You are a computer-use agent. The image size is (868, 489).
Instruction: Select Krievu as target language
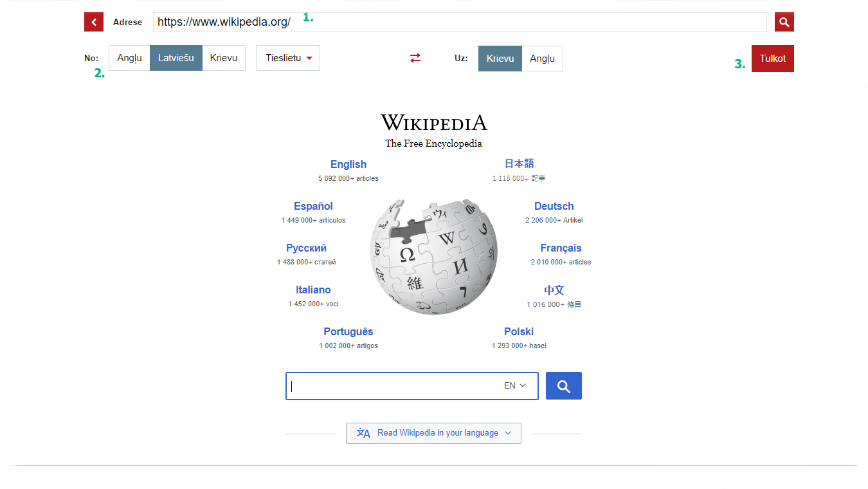500,59
